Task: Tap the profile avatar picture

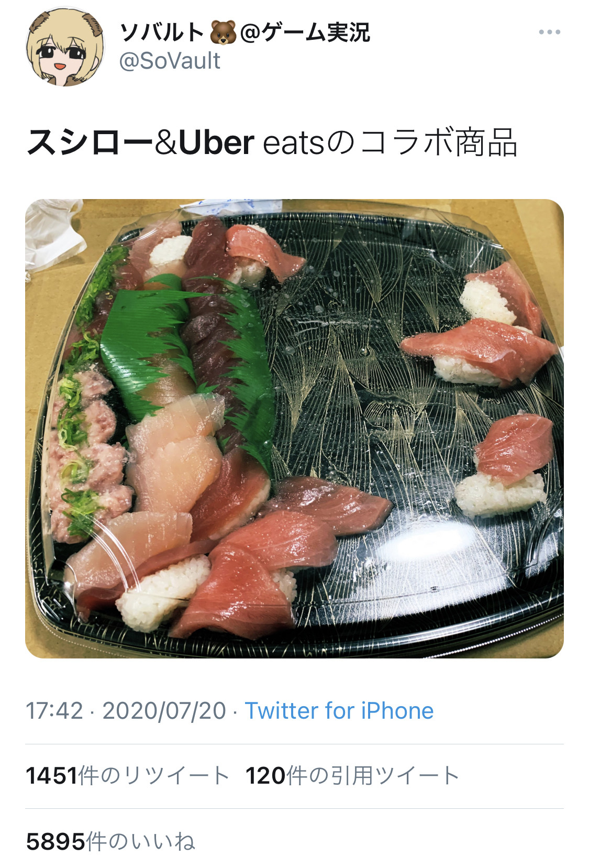Action: tap(64, 47)
